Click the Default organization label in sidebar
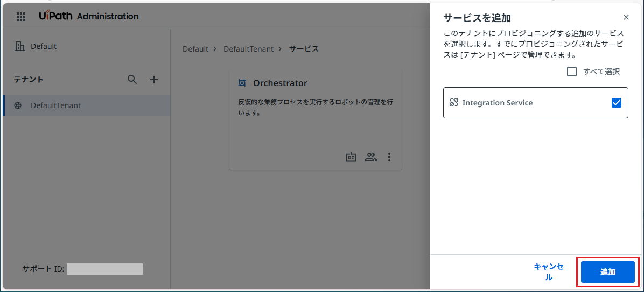Image resolution: width=644 pixels, height=292 pixels. point(44,46)
